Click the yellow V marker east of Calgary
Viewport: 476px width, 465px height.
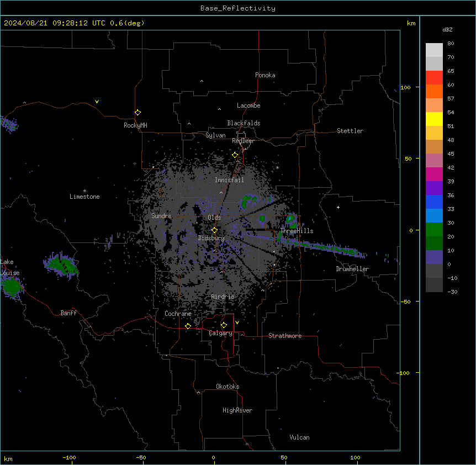pyautogui.click(x=237, y=323)
